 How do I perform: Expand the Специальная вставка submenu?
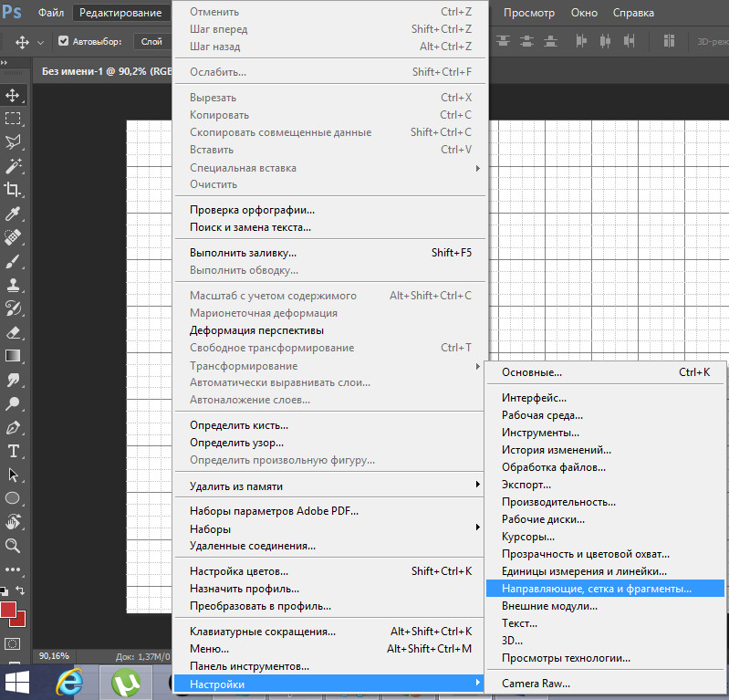(x=330, y=167)
